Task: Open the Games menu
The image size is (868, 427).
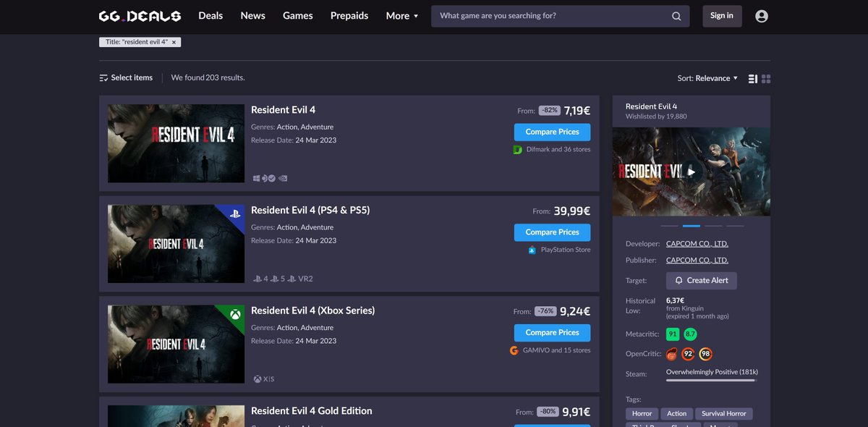Action: coord(298,16)
